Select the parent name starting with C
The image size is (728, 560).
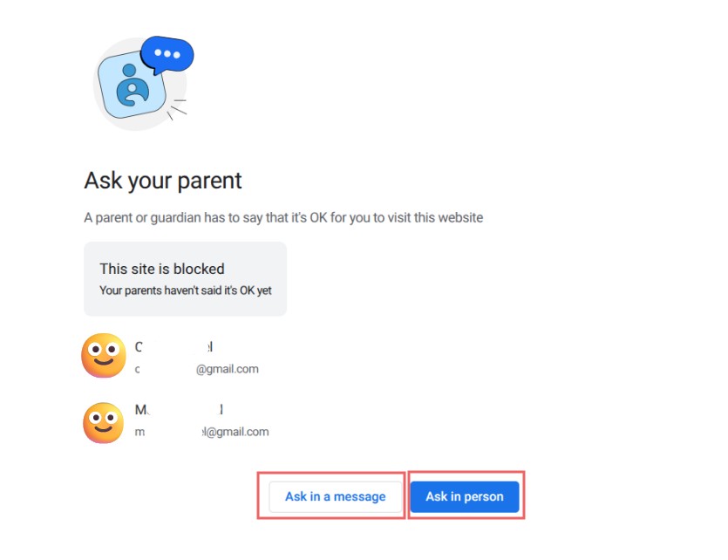point(174,347)
